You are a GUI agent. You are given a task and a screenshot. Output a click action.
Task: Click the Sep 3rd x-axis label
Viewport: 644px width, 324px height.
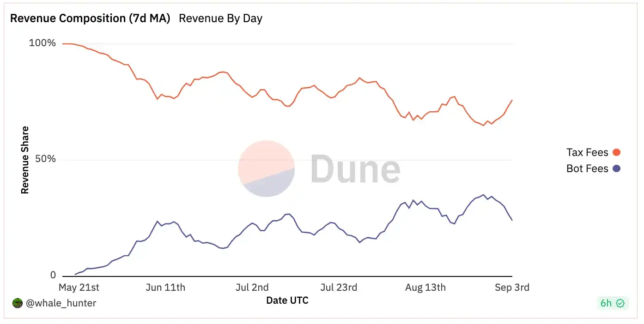pyautogui.click(x=512, y=288)
